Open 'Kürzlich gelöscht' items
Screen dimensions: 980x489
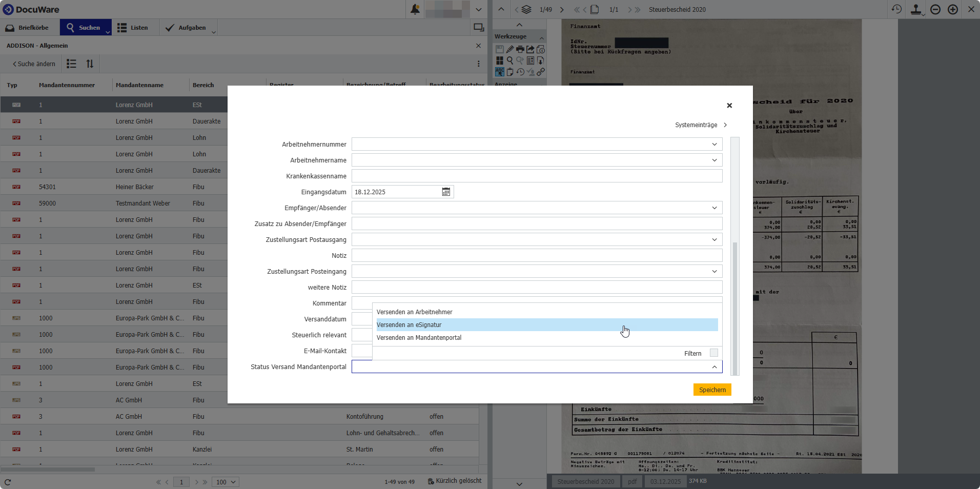coord(455,481)
